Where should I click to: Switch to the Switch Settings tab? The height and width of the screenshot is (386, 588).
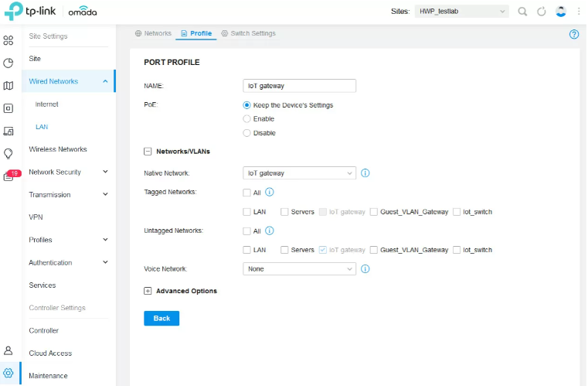[x=248, y=33]
